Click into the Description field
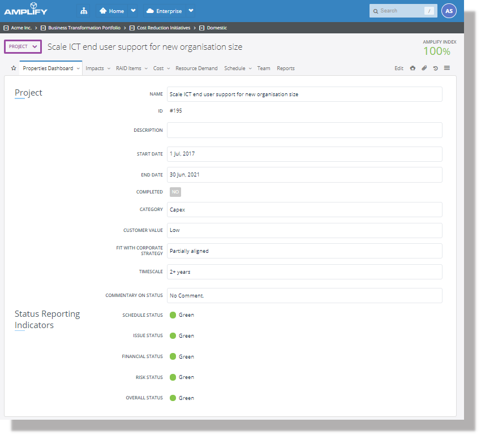 tap(304, 130)
